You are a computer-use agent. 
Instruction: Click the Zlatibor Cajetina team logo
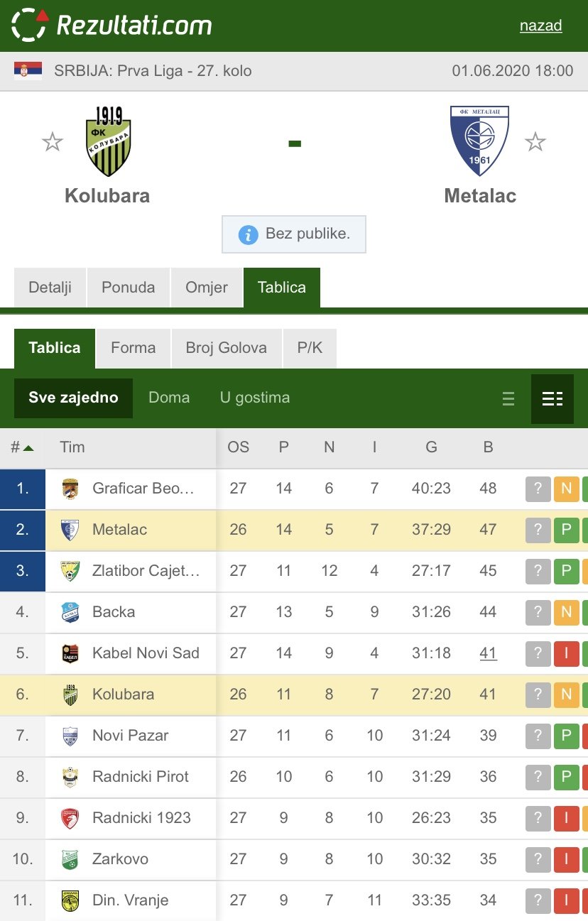point(70,571)
